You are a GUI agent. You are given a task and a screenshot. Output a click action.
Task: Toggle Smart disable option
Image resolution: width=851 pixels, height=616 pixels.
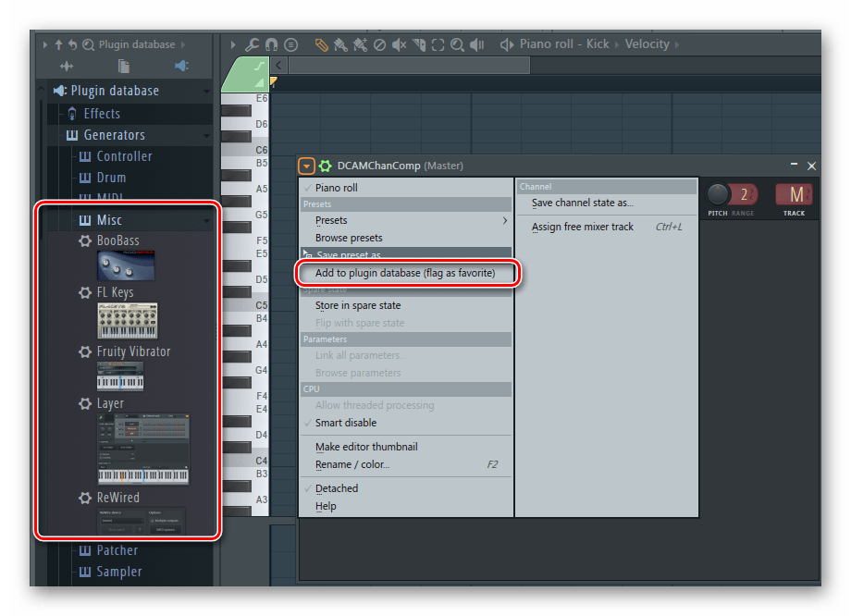[345, 423]
